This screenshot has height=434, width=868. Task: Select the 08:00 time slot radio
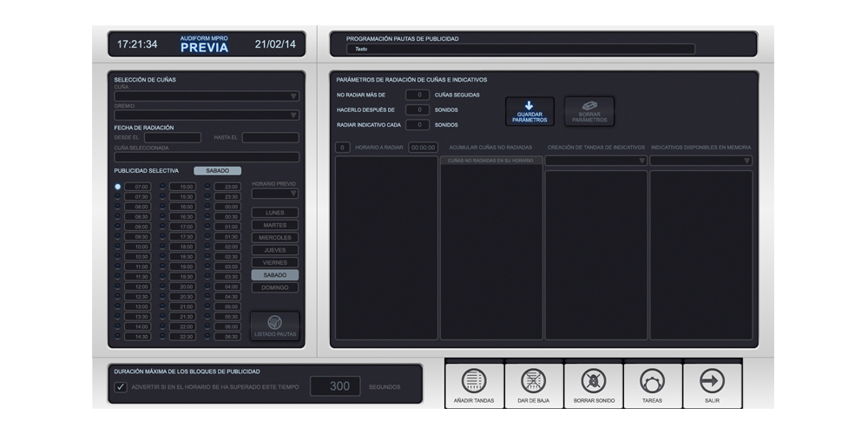pos(117,207)
